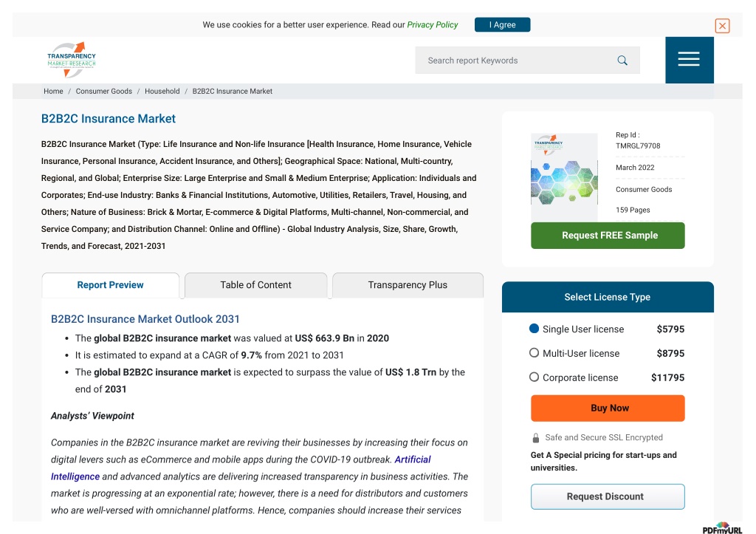Click the Safe and Secure SSL Encrypted text
The width and height of the screenshot is (756, 534).
point(604,437)
